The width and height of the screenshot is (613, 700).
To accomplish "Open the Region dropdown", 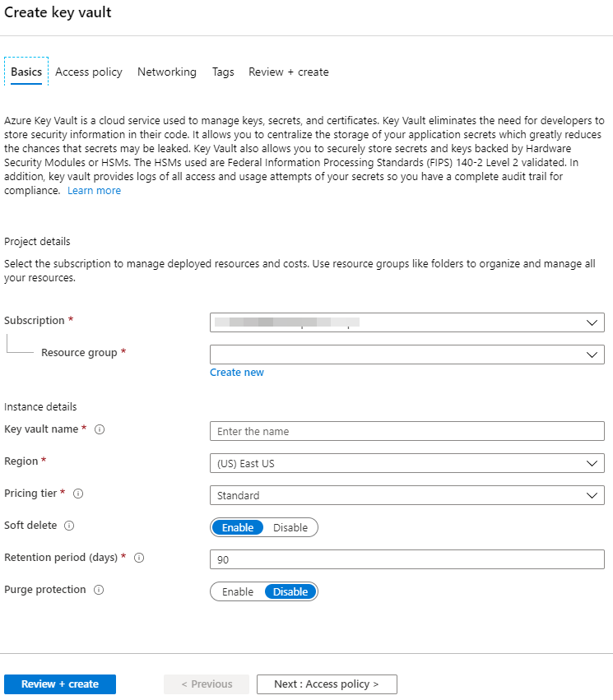I will coord(406,463).
